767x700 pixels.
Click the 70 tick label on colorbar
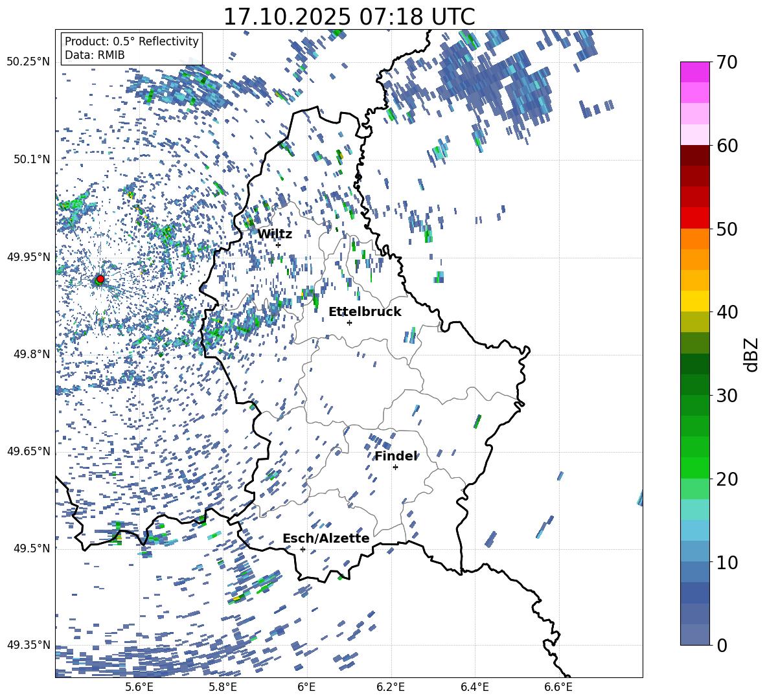tap(729, 63)
